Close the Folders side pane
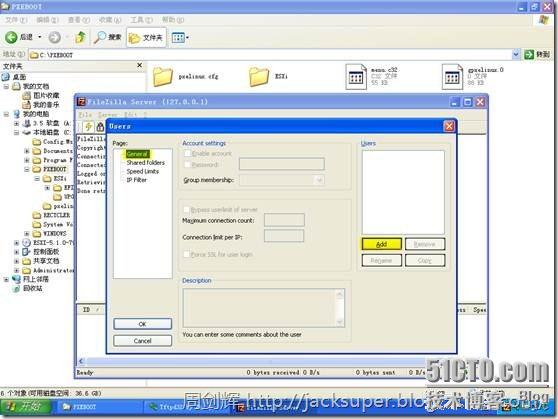 pyautogui.click(x=140, y=65)
